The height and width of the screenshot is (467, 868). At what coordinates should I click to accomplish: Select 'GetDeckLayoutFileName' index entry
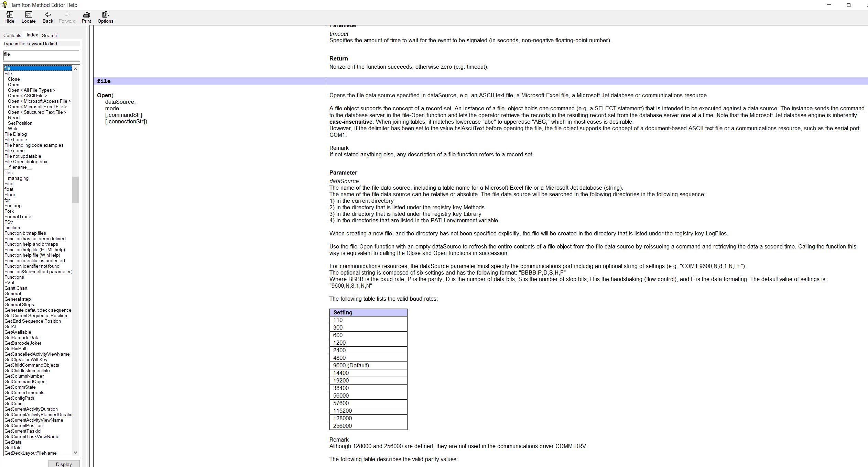coord(30,453)
